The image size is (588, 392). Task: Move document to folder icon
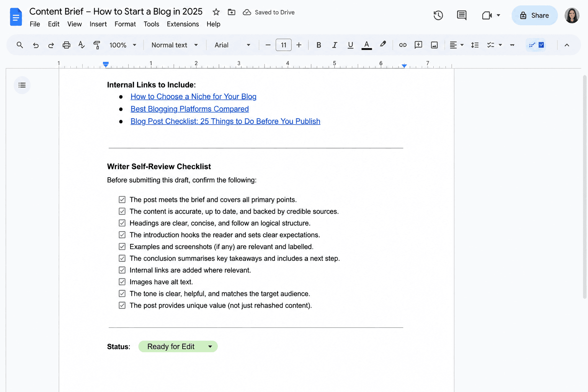tap(232, 12)
